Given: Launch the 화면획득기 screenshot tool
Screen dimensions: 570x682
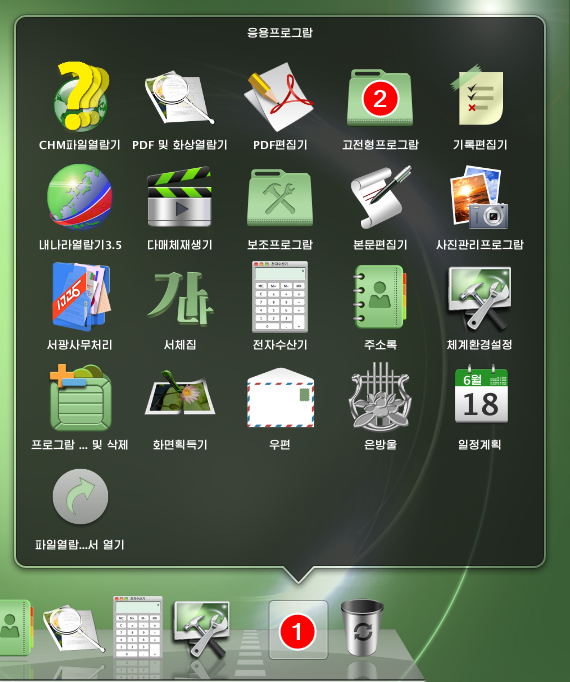Looking at the screenshot, I should tap(180, 393).
